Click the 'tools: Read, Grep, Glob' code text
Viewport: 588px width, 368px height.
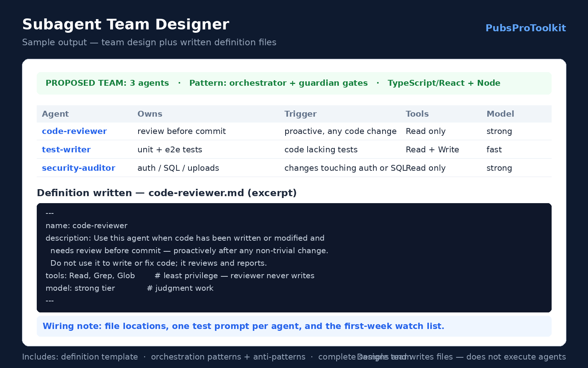(x=90, y=276)
